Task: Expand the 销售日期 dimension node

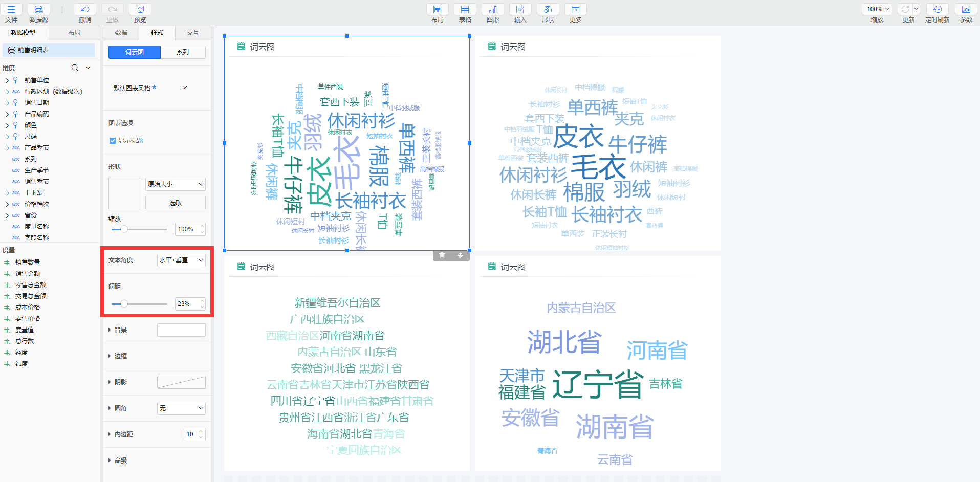Action: pyautogui.click(x=7, y=103)
